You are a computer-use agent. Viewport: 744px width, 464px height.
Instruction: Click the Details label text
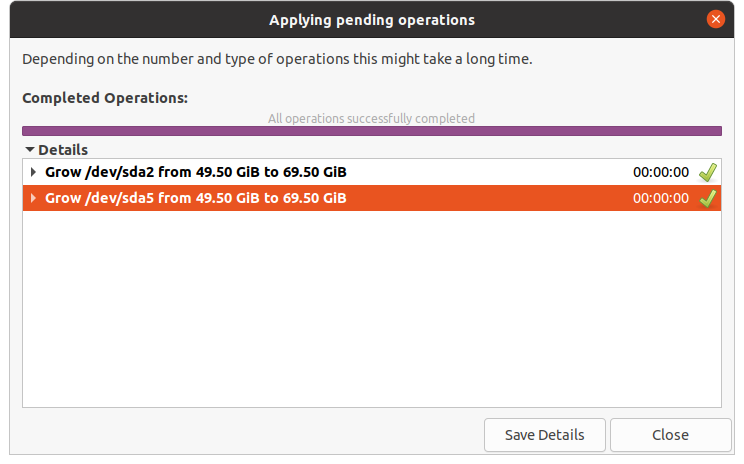pyautogui.click(x=63, y=150)
